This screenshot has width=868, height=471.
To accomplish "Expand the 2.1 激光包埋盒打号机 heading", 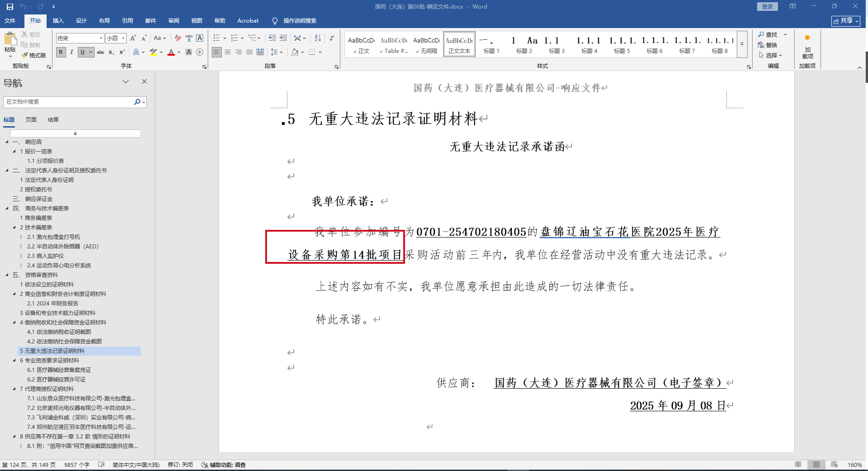I will click(21, 237).
